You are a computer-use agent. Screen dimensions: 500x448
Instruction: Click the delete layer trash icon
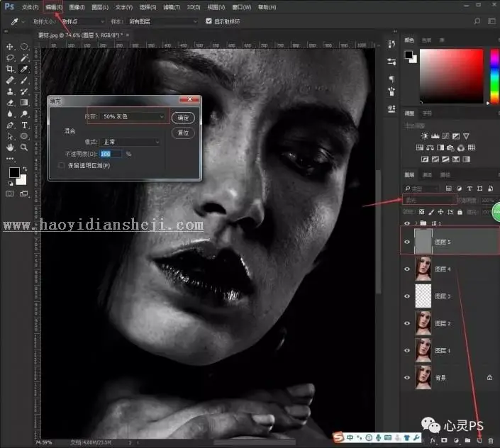491,440
